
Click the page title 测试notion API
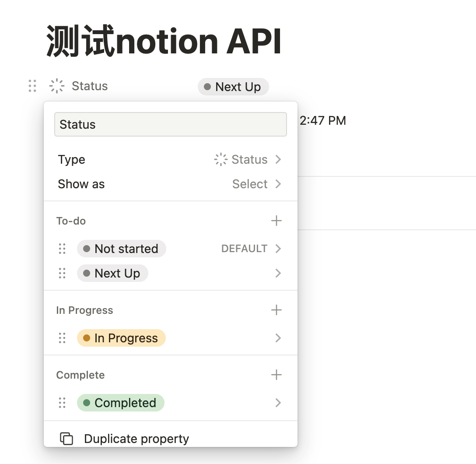pyautogui.click(x=164, y=42)
